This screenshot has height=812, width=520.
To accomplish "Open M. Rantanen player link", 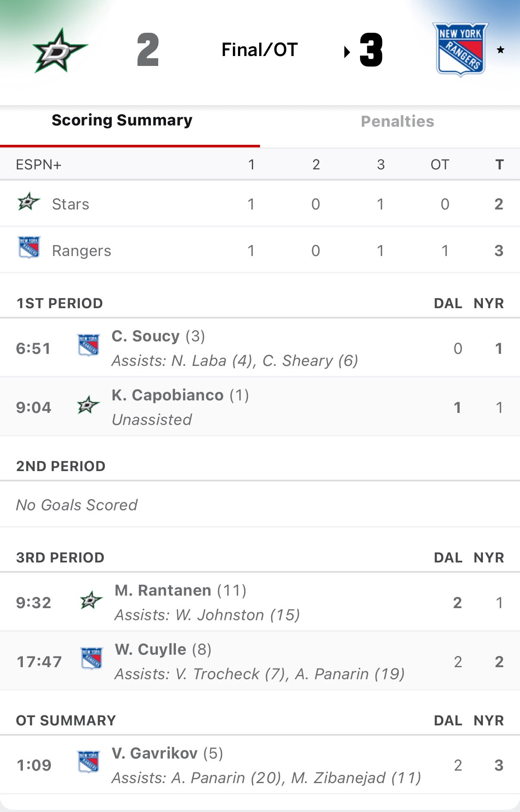I will 163,590.
